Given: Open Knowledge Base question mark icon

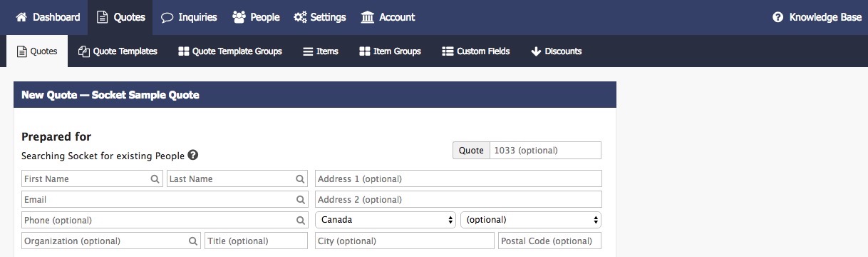Looking at the screenshot, I should (778, 17).
